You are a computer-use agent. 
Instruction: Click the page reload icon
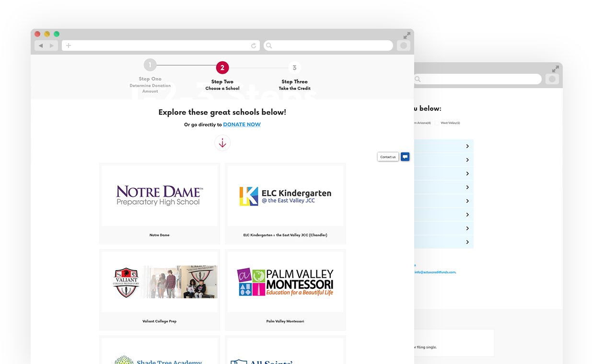pyautogui.click(x=254, y=45)
